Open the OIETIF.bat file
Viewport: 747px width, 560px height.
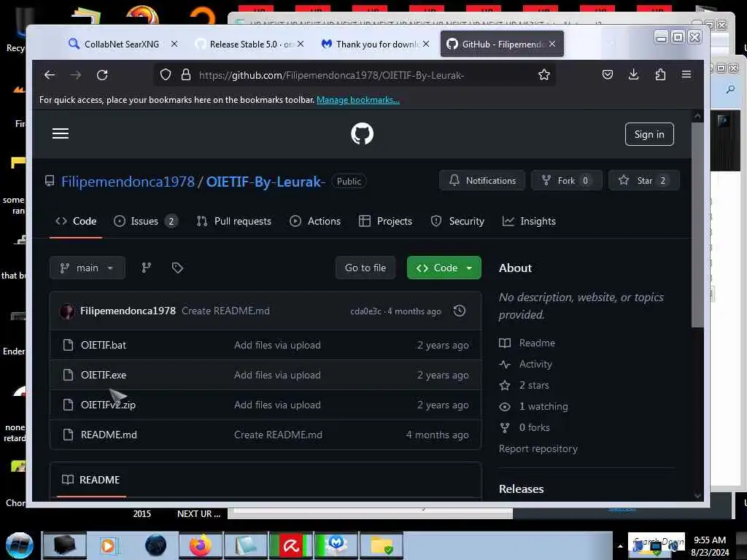(x=104, y=345)
